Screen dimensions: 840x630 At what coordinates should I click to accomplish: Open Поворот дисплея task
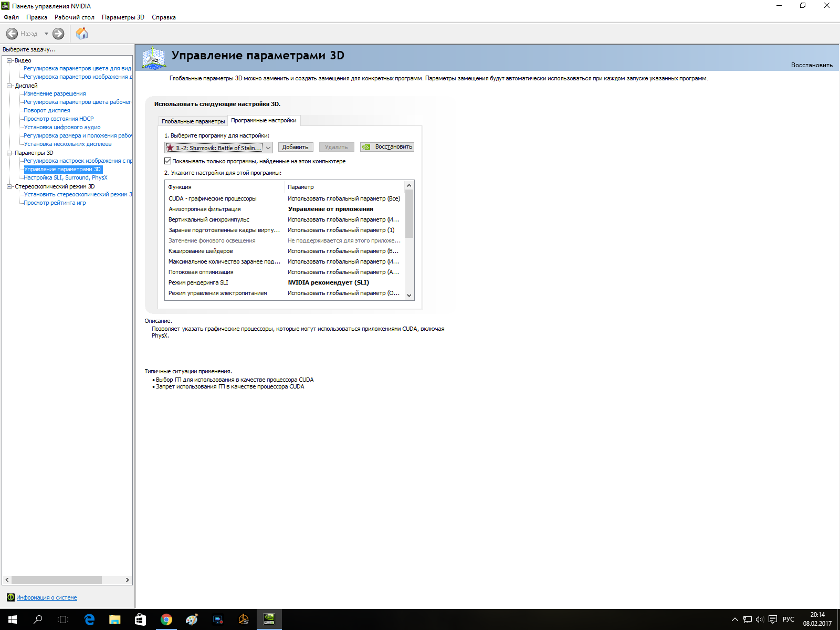pyautogui.click(x=47, y=110)
